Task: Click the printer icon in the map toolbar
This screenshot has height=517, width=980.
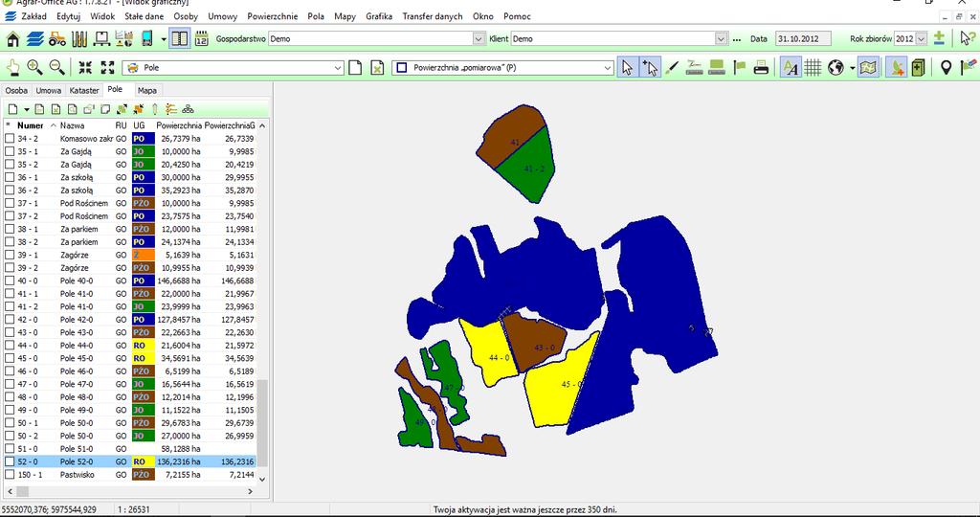Action: click(x=761, y=68)
